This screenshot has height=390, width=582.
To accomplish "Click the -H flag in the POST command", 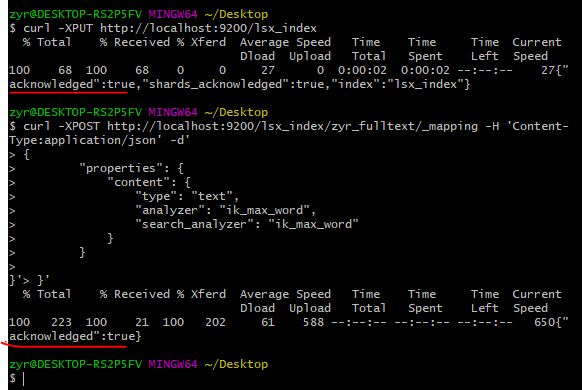I will (492, 126).
